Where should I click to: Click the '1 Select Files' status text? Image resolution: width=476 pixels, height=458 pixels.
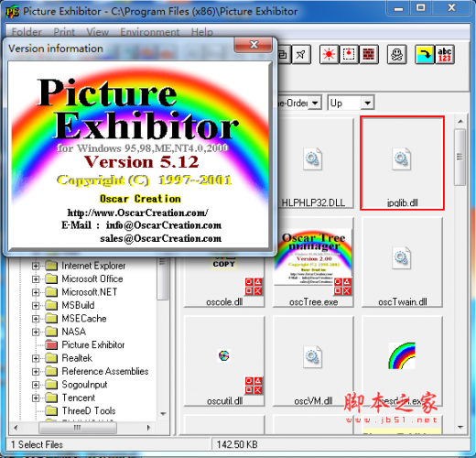point(37,444)
